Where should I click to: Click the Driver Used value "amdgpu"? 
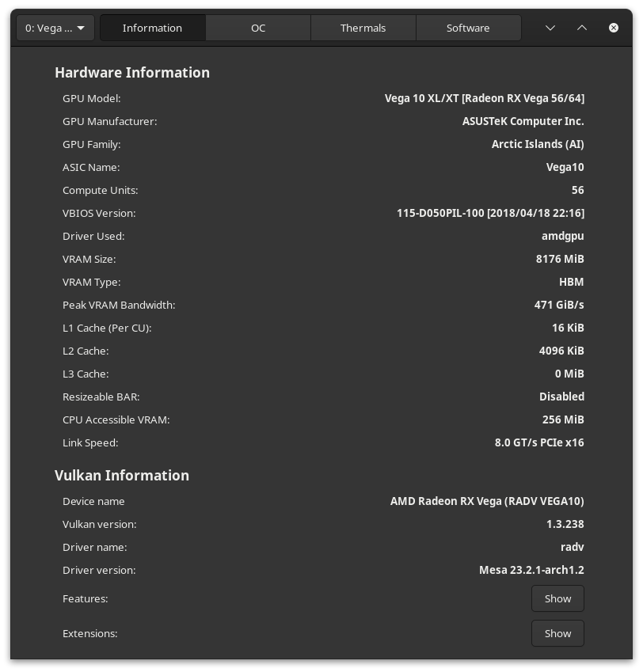pyautogui.click(x=562, y=236)
